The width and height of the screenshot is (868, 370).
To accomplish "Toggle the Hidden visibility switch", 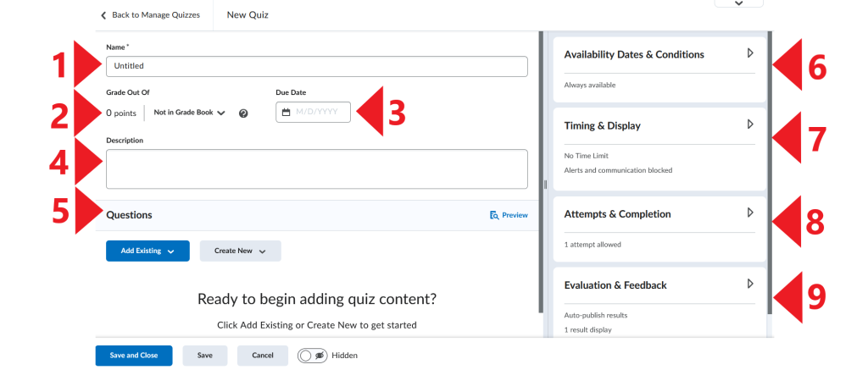I will pos(313,356).
